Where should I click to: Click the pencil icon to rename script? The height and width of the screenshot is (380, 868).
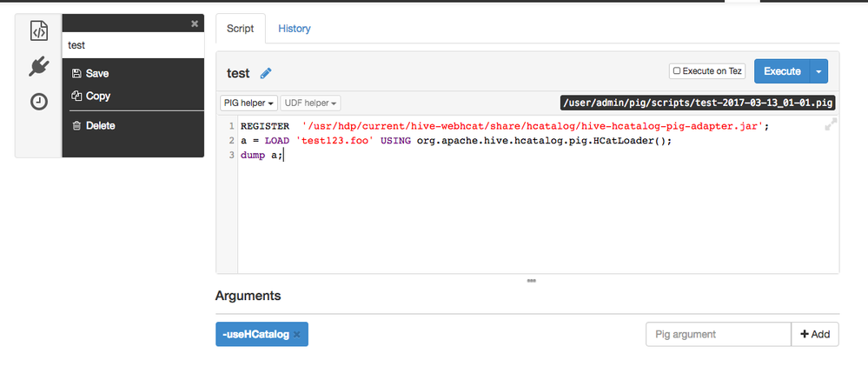266,74
